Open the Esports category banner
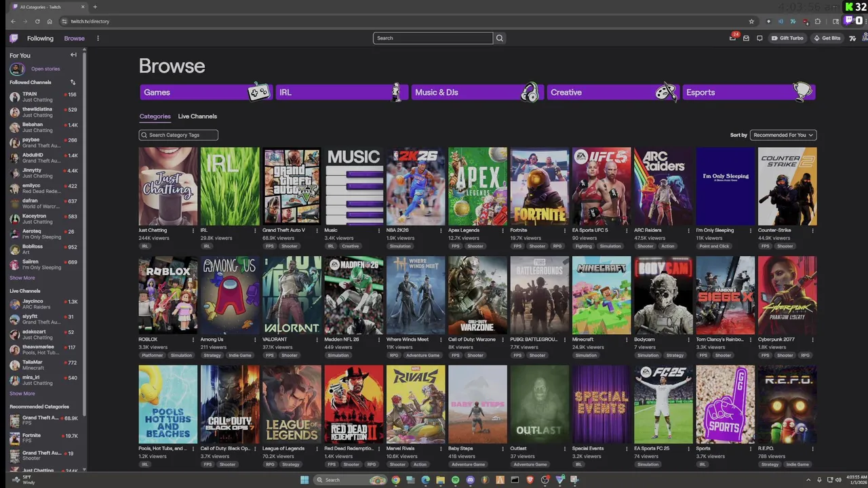The image size is (868, 488). [x=749, y=92]
